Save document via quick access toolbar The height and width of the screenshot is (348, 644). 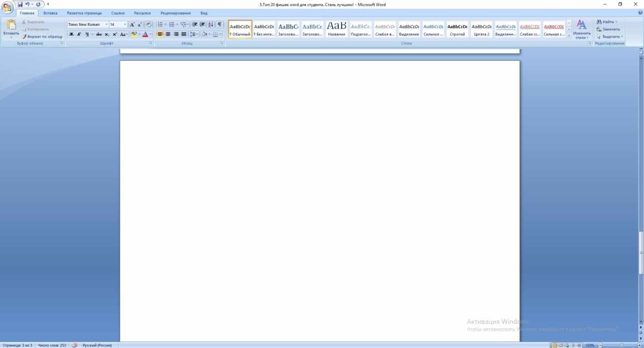(20, 4)
